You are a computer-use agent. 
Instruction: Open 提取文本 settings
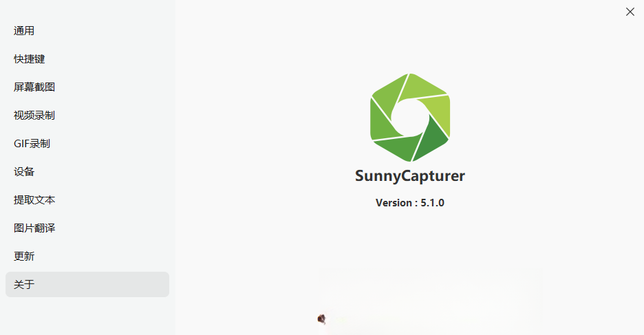(x=87, y=200)
